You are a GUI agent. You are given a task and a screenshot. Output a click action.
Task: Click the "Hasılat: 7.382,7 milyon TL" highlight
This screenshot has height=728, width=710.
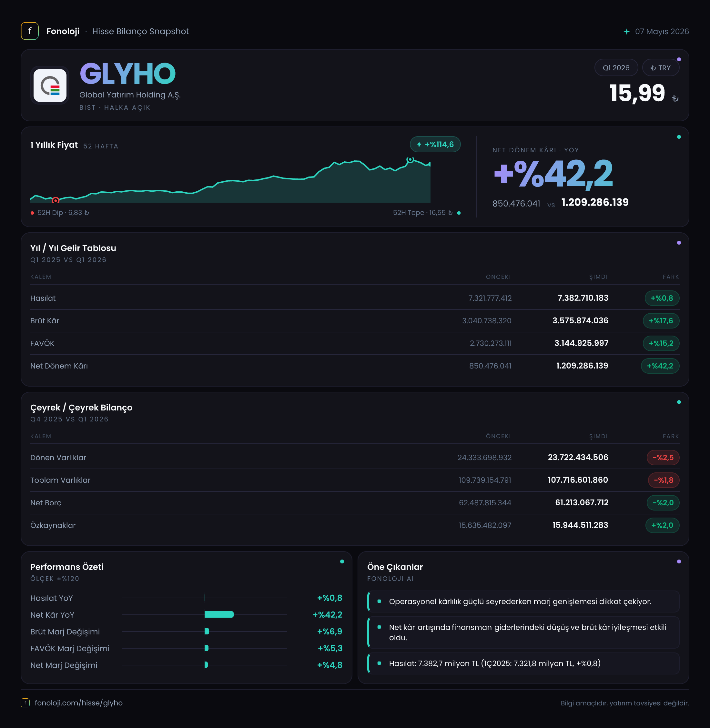pos(523,663)
